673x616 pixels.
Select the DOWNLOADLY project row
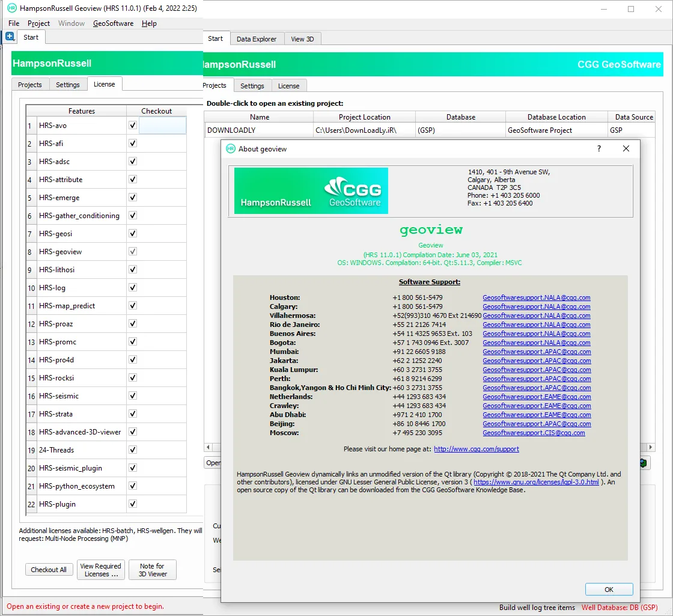pyautogui.click(x=429, y=130)
